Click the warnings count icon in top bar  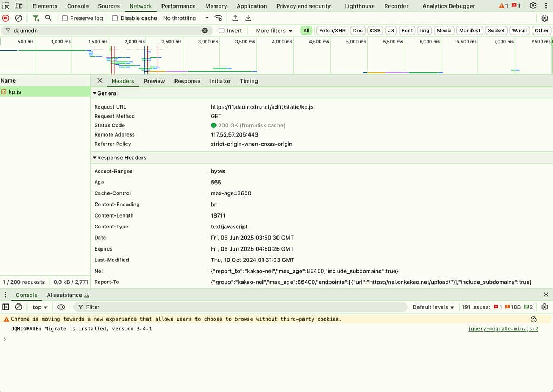tap(503, 5)
